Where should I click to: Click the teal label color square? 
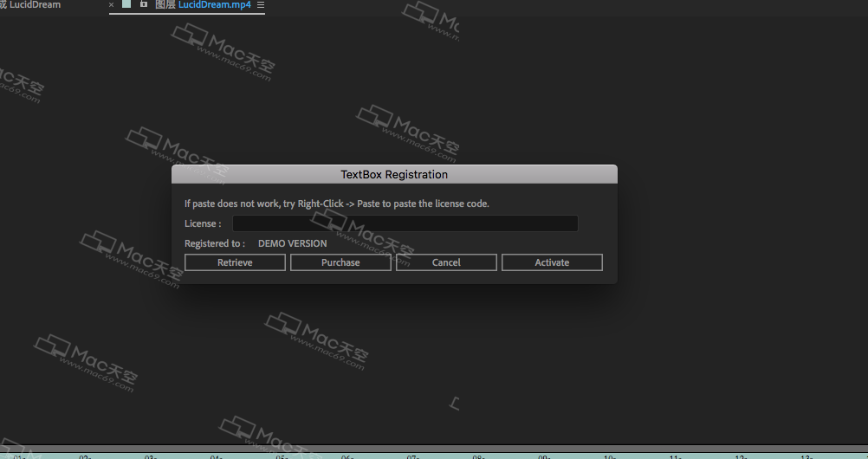click(126, 3)
